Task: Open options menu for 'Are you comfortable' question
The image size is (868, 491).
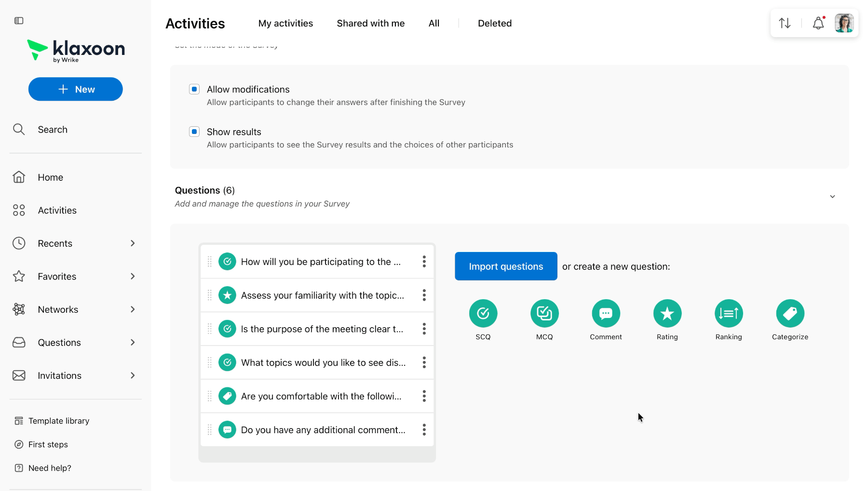Action: (x=424, y=396)
